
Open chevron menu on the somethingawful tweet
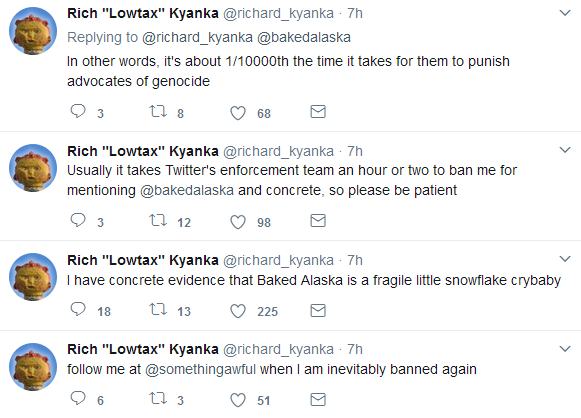click(x=565, y=348)
